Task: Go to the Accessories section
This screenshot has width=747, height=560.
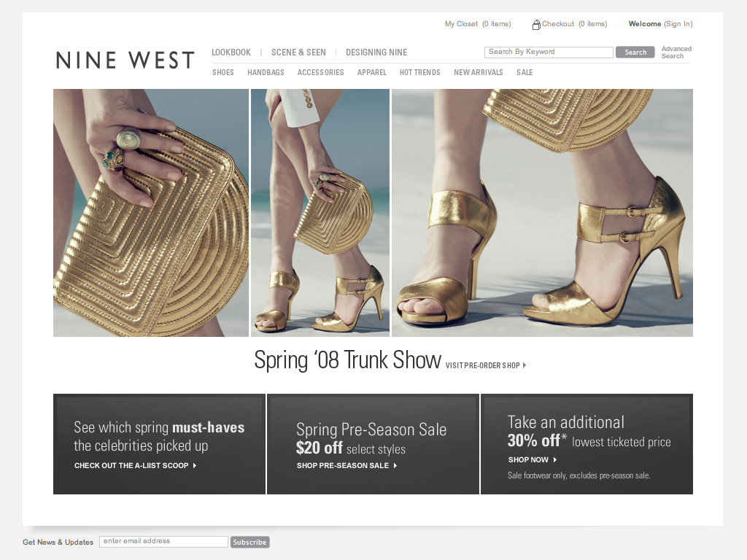Action: coord(321,72)
